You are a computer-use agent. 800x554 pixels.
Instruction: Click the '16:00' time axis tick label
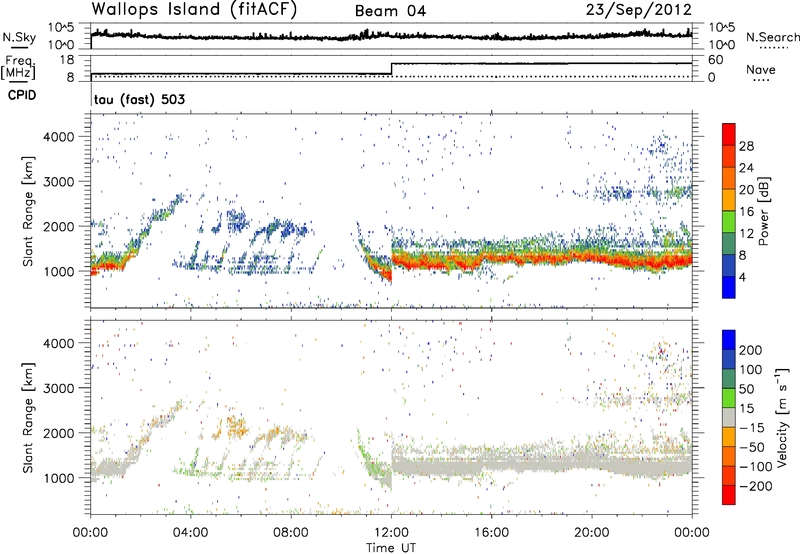pyautogui.click(x=491, y=533)
